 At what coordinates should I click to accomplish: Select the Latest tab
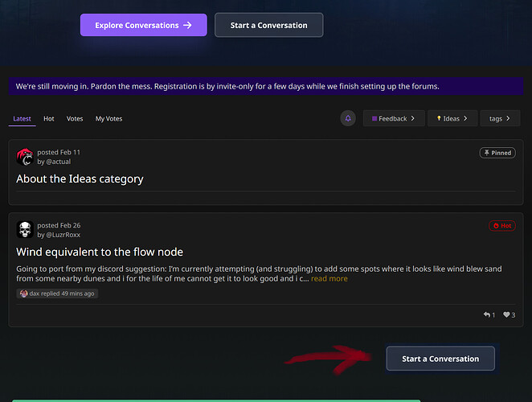click(x=22, y=119)
